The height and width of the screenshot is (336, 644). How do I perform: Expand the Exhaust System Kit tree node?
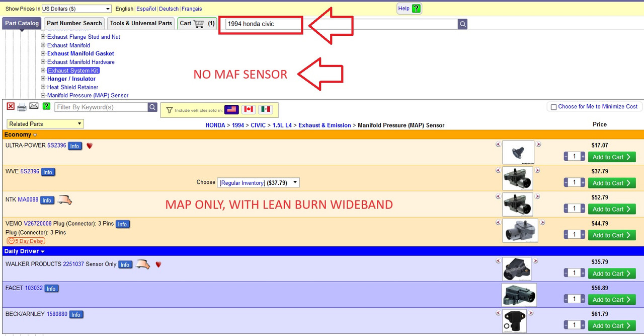click(43, 71)
